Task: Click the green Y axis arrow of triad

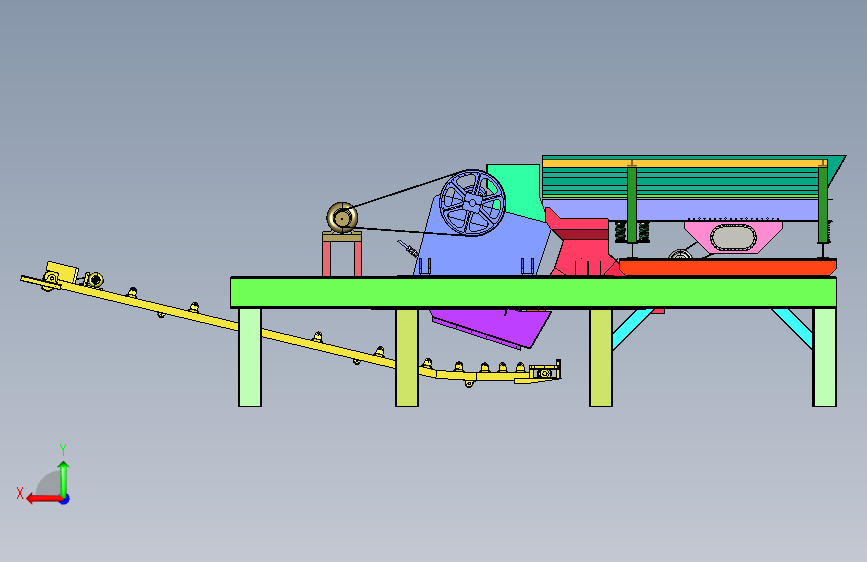Action: (x=64, y=479)
